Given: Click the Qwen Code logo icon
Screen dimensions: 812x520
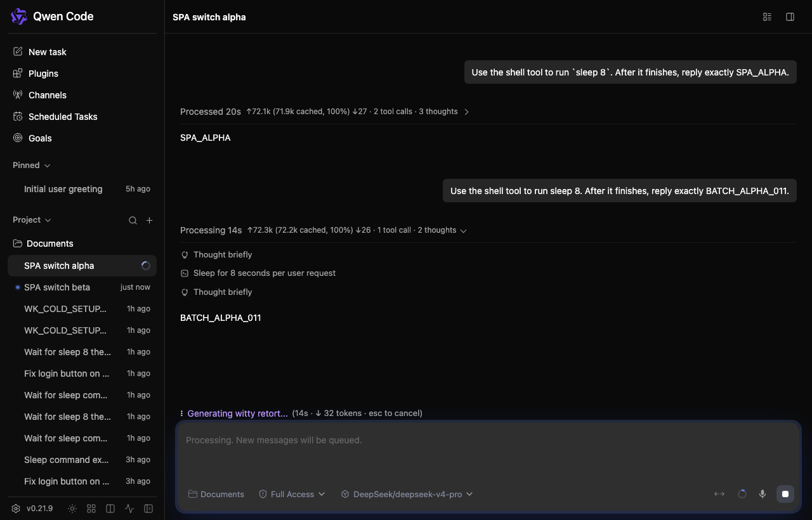Looking at the screenshot, I should pos(19,16).
